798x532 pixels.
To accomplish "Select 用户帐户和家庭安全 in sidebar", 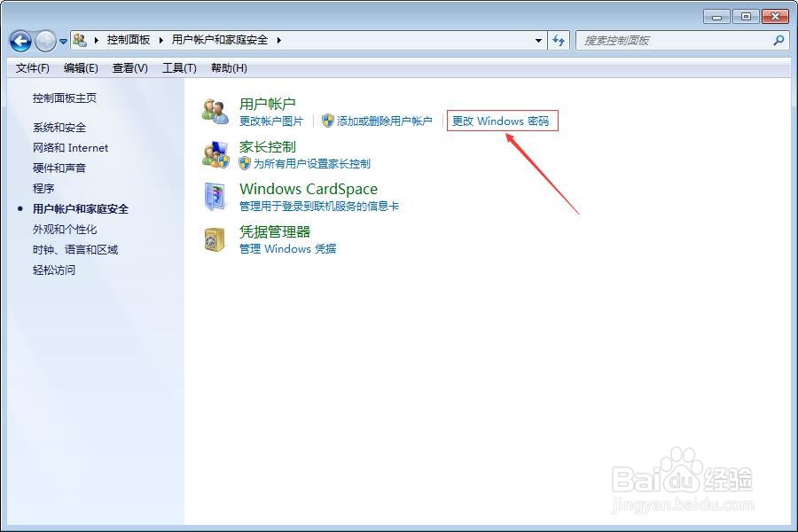I will pyautogui.click(x=81, y=208).
